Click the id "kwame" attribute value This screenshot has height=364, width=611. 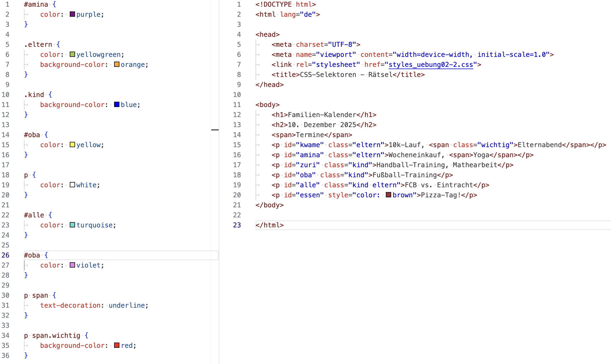pyautogui.click(x=310, y=145)
